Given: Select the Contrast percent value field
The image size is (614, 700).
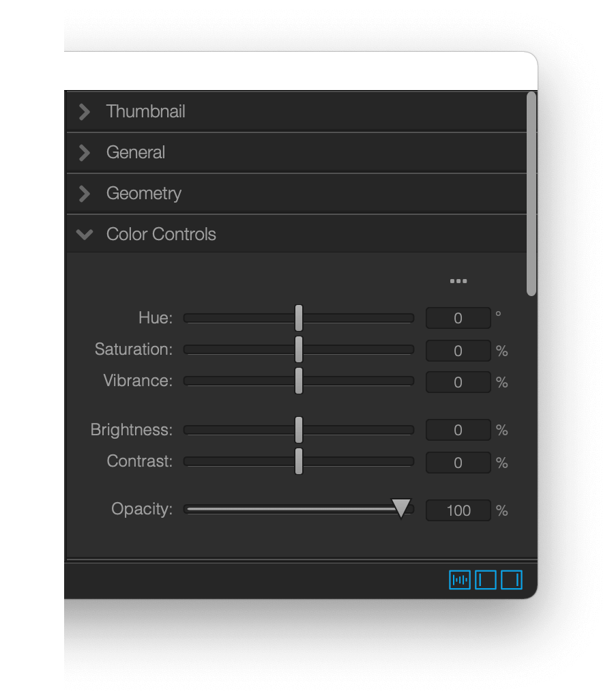Looking at the screenshot, I should 458,463.
